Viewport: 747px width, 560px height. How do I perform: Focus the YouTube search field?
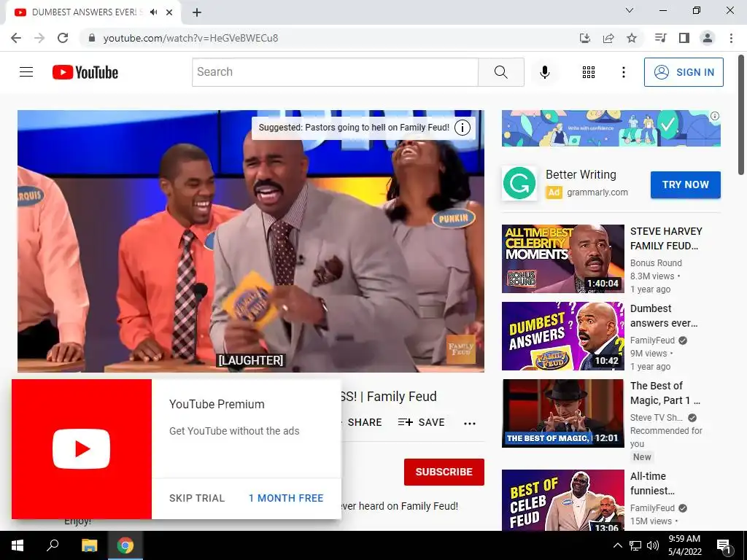point(335,72)
